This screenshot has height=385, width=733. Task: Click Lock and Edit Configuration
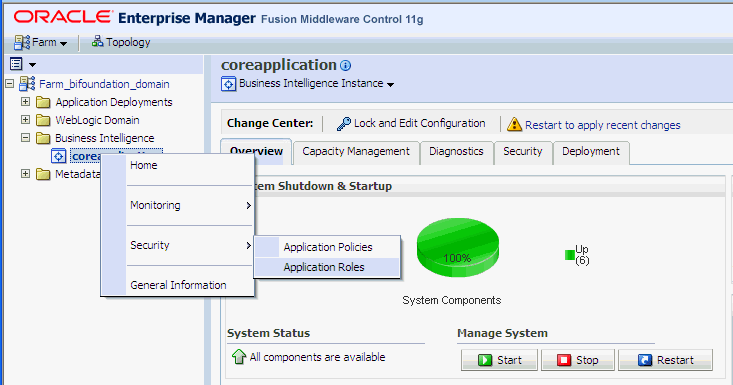point(419,123)
